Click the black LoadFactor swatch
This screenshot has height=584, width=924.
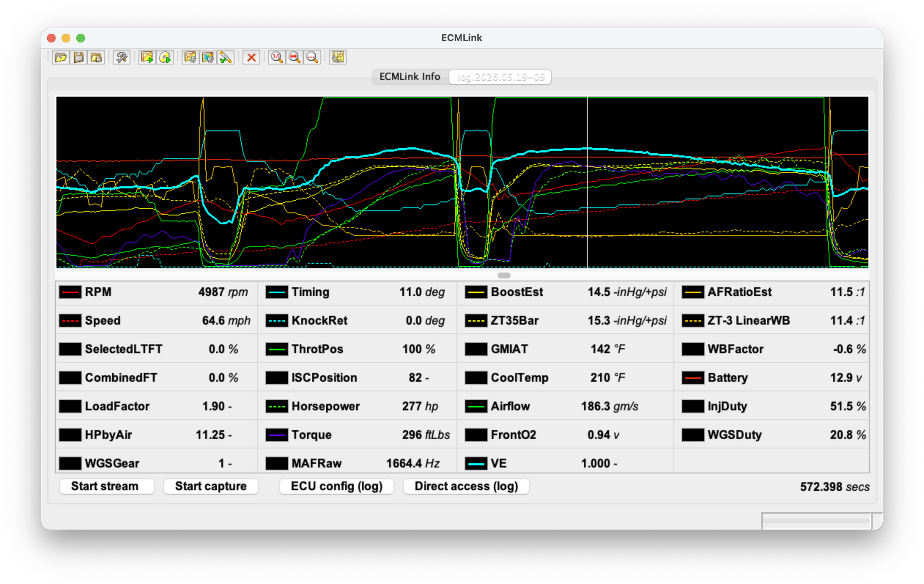70,407
